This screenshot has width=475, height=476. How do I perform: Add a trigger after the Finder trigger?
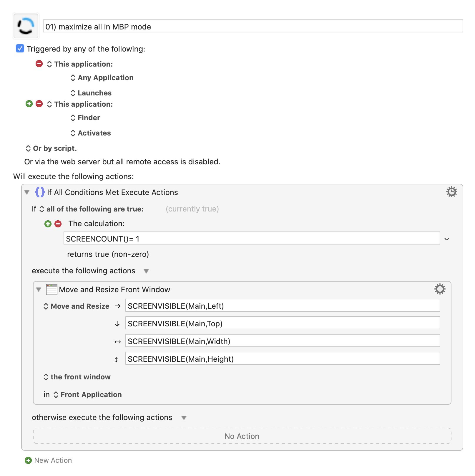click(29, 104)
